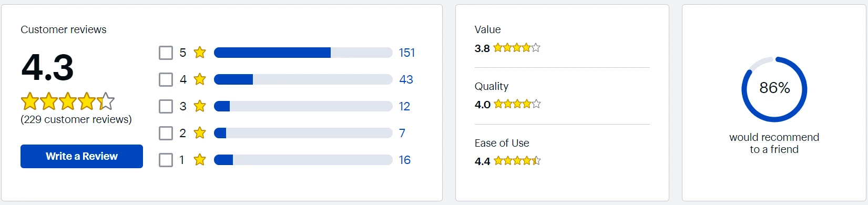The width and height of the screenshot is (868, 205).
Task: Click the overall 4.3 star rating icons
Action: point(68,101)
